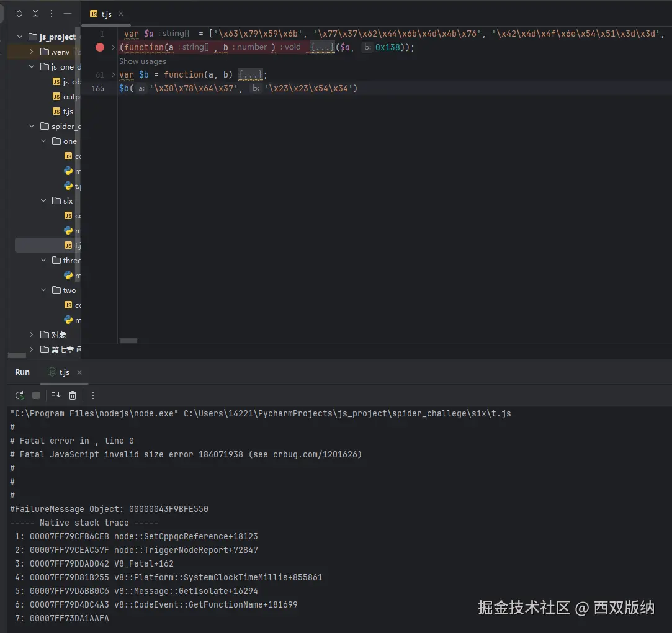672x633 pixels.
Task: Expand the 第七章 folder
Action: [31, 349]
